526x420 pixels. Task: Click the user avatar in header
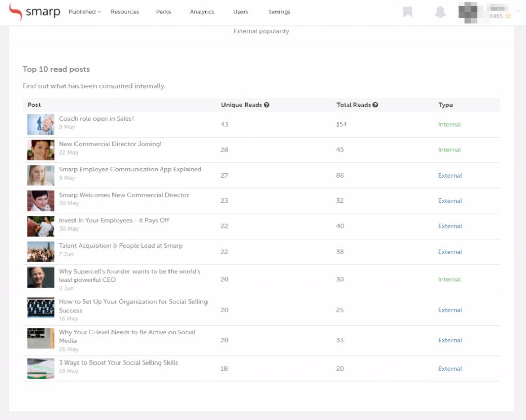coord(468,12)
